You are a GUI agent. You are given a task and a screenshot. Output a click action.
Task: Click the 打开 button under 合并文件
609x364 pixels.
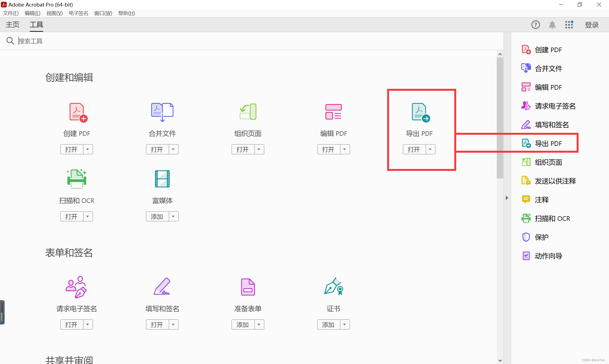coord(157,149)
